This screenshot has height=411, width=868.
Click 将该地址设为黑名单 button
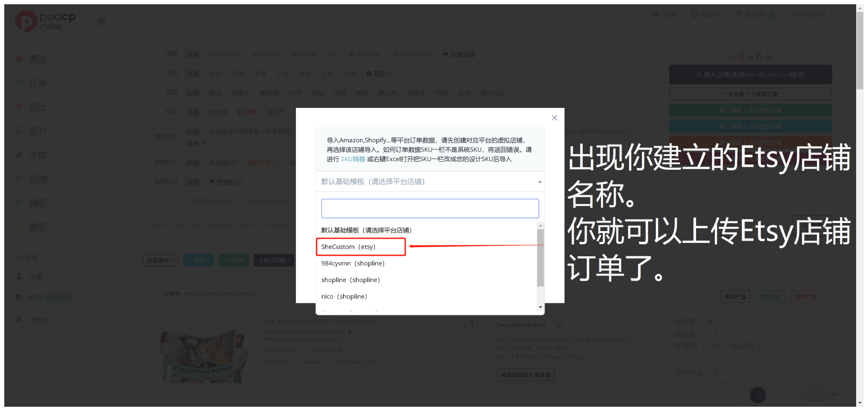525,375
